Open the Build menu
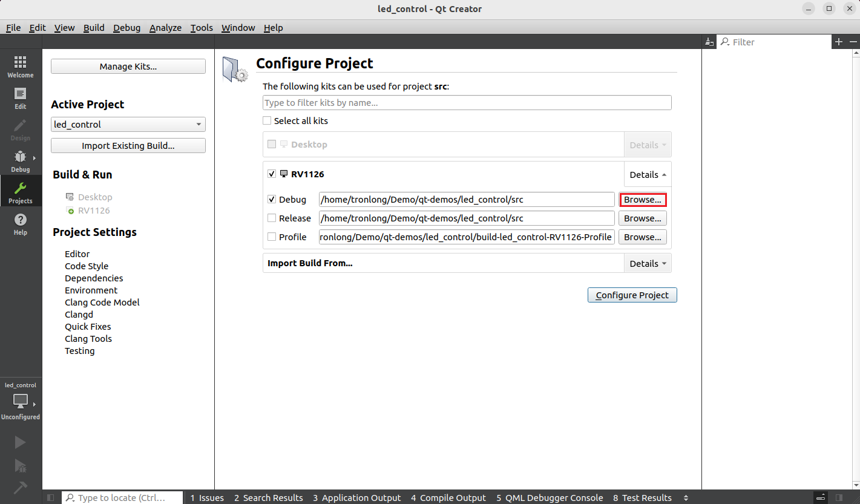The image size is (860, 504). pyautogui.click(x=94, y=28)
